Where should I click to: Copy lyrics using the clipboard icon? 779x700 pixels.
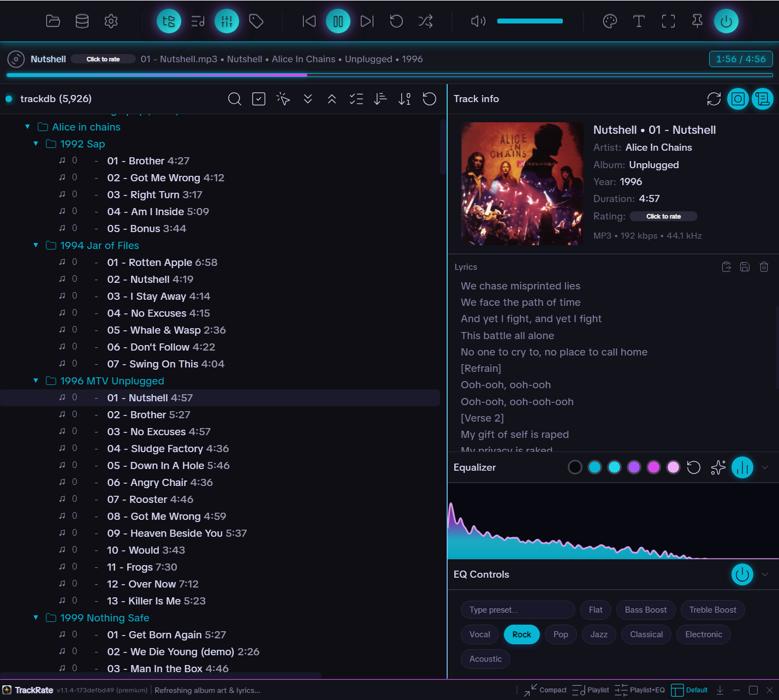726,266
